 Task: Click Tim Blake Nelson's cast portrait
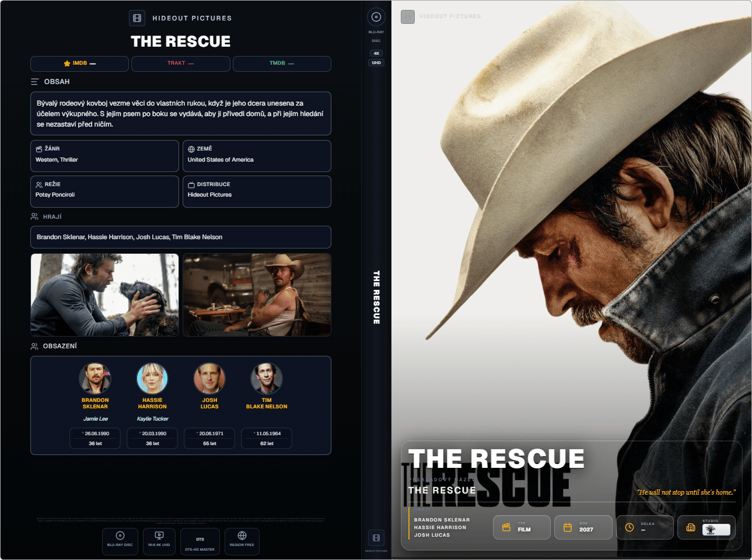click(267, 379)
